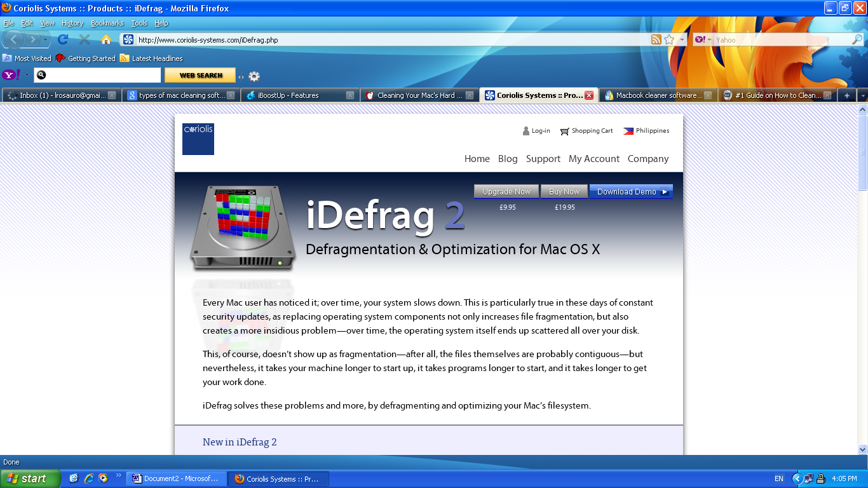Click the WEB SEARCH button
Screen dimensions: 868x488
[200, 76]
